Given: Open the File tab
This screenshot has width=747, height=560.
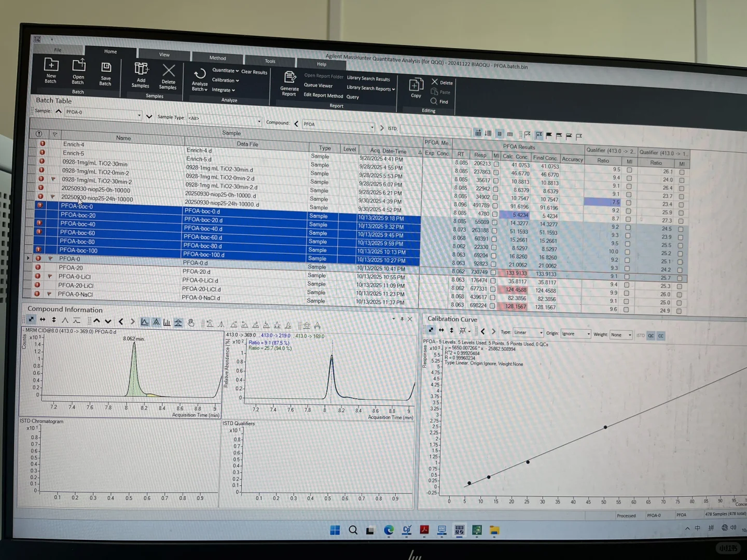Looking at the screenshot, I should (58, 50).
